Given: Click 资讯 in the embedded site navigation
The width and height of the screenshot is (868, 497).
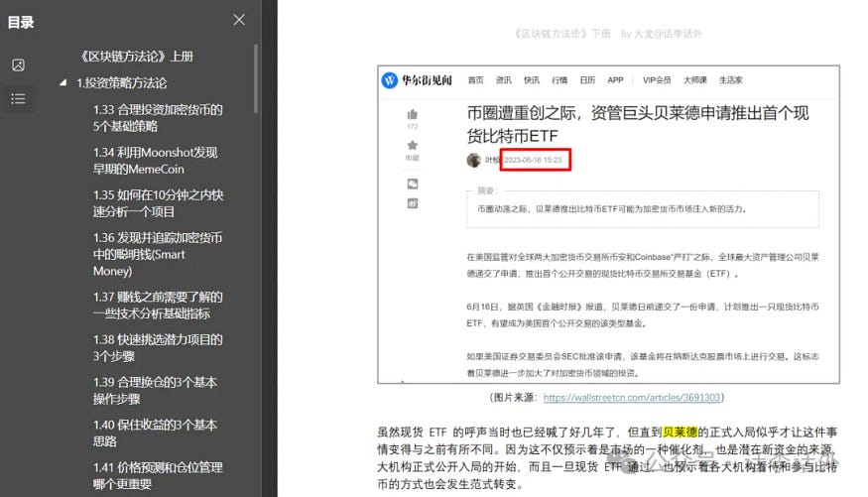Looking at the screenshot, I should (504, 80).
